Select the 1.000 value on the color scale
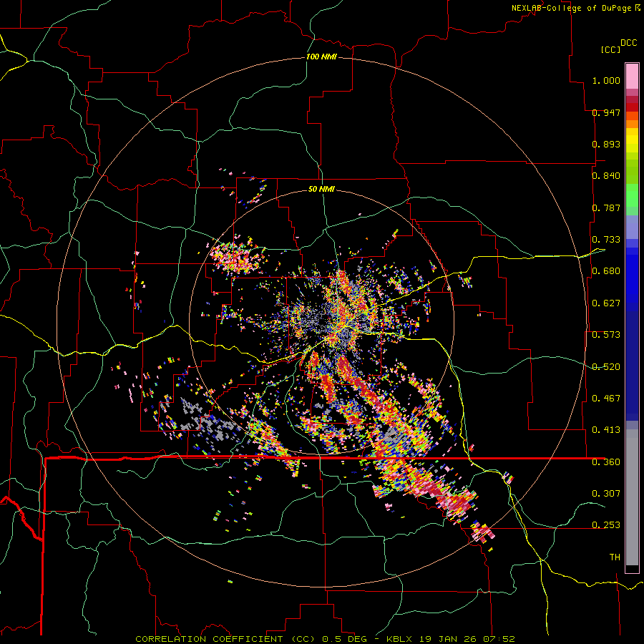The image size is (644, 644). pos(606,80)
